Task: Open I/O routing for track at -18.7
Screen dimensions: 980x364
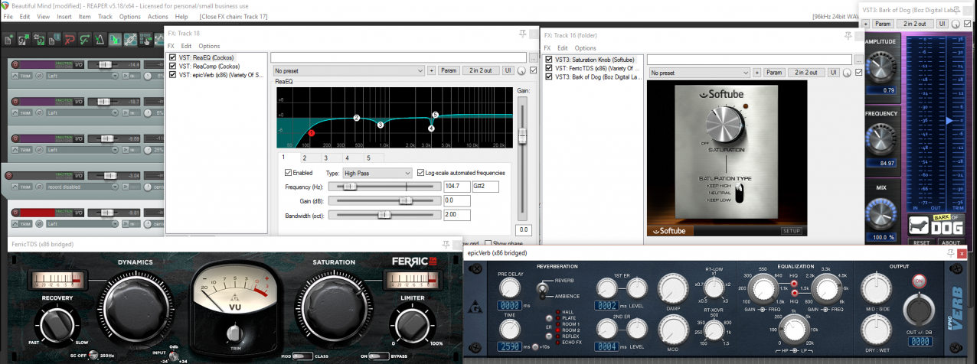Action: click(x=79, y=101)
